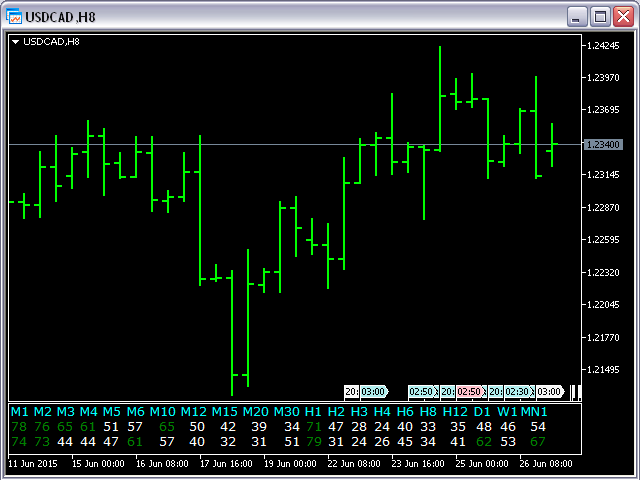Click the 1.22045 price axis label

point(603,304)
